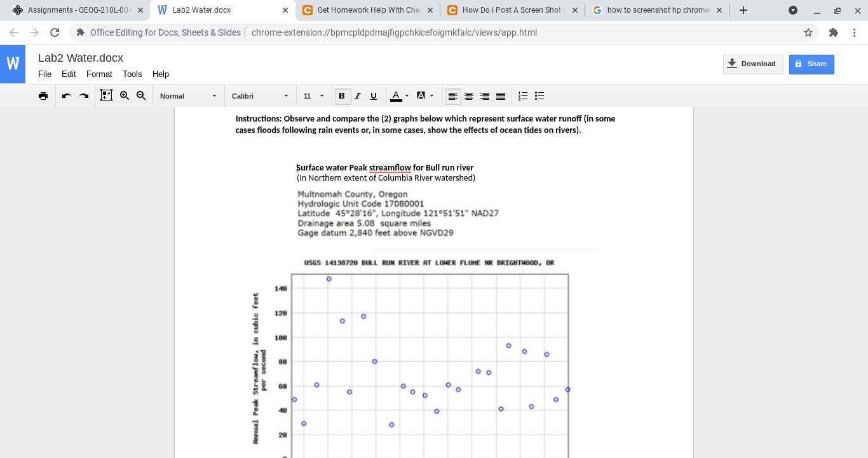Go back in the browser
868x458 pixels.
click(x=14, y=32)
